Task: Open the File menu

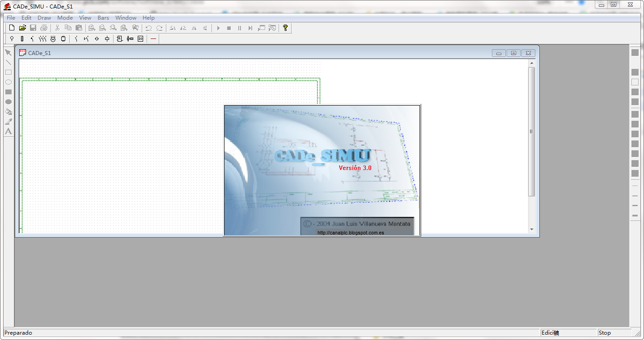Action: click(11, 18)
